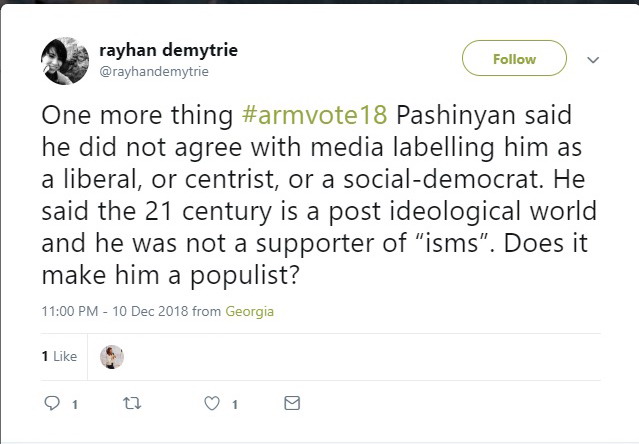Open the rayhan demytrie display name
Screen dimensions: 639x444
tap(168, 50)
